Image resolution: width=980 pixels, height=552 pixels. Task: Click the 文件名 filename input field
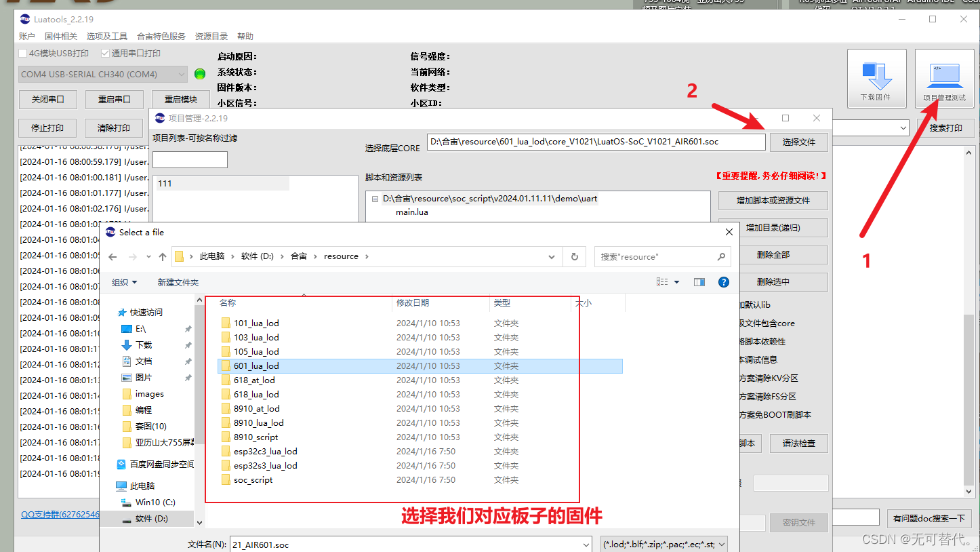tap(405, 545)
